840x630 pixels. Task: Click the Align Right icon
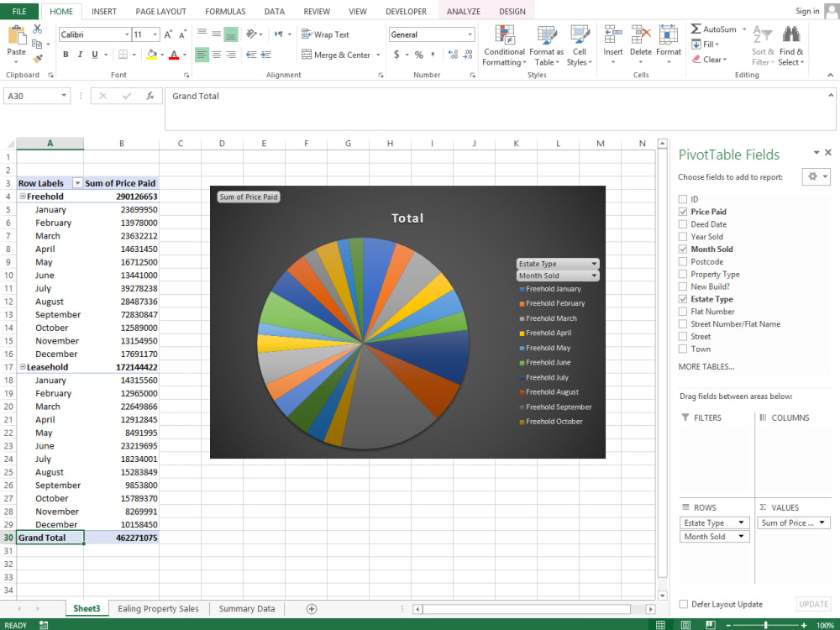point(231,54)
